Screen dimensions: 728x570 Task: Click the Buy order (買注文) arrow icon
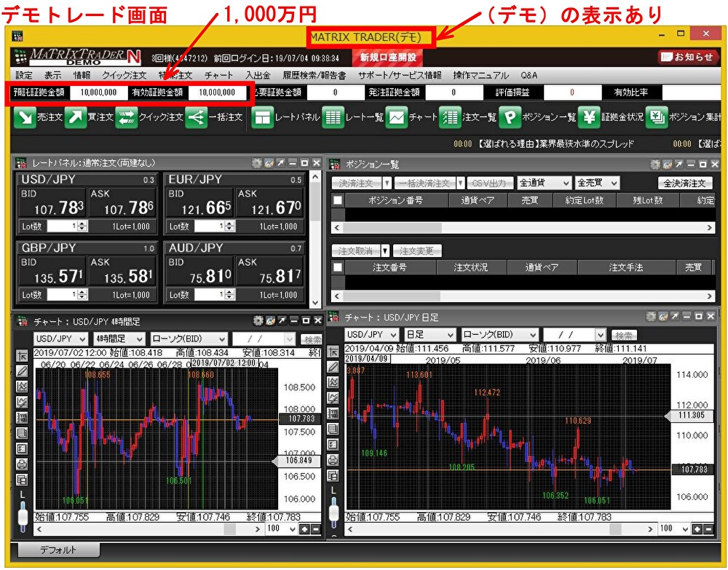(75, 117)
